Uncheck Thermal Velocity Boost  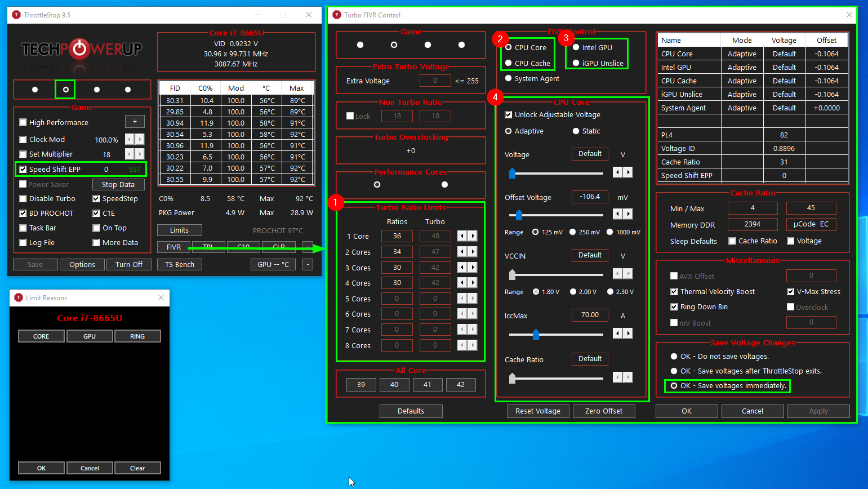coord(674,291)
